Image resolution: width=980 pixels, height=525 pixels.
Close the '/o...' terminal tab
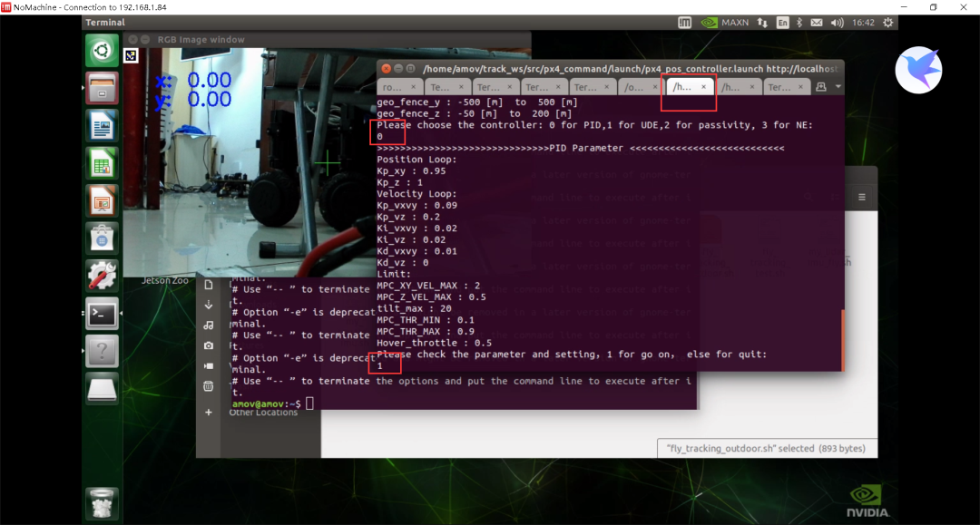(655, 87)
